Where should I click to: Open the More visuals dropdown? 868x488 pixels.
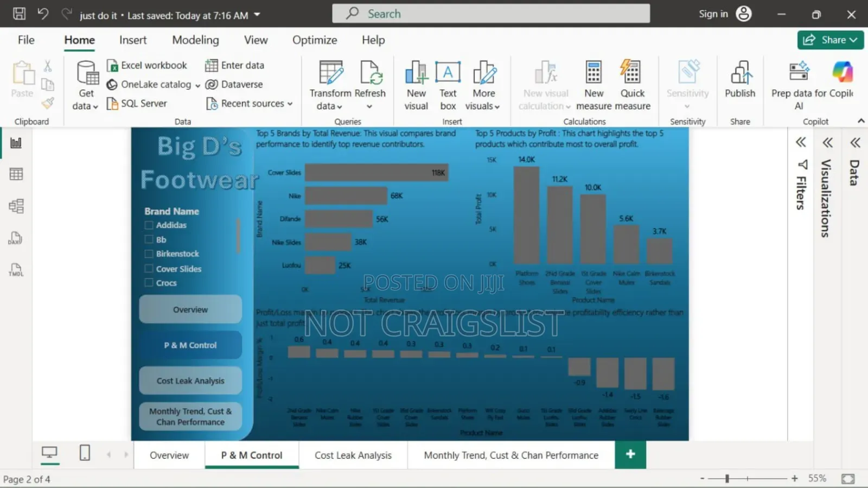tap(483, 85)
